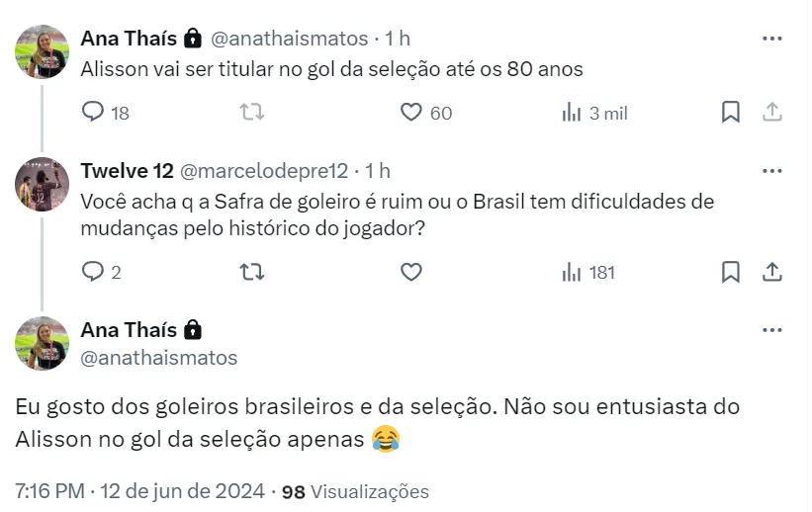Open more options on the main tweet
Viewport: 812px width, 512px height.
pyautogui.click(x=772, y=330)
